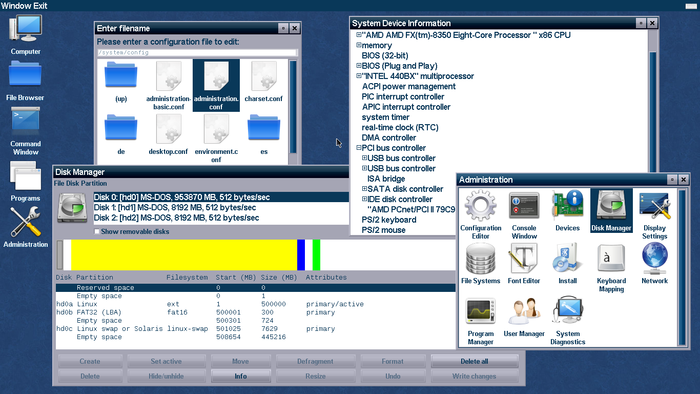The width and height of the screenshot is (700, 394).
Task: Expand BIOS (Plug and Play) node
Action: click(x=358, y=65)
